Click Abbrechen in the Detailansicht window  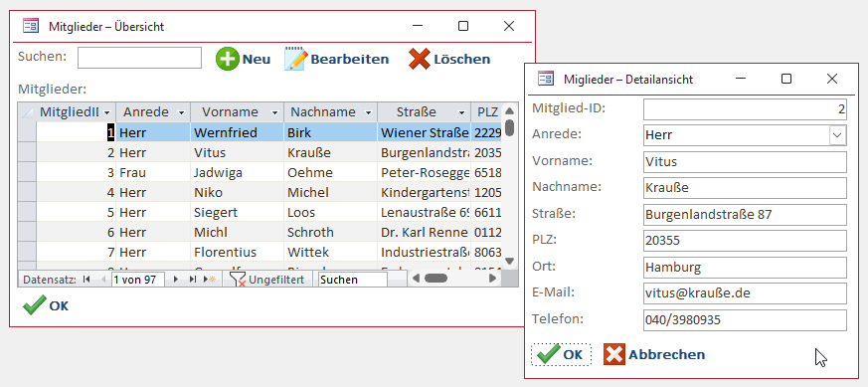[654, 354]
